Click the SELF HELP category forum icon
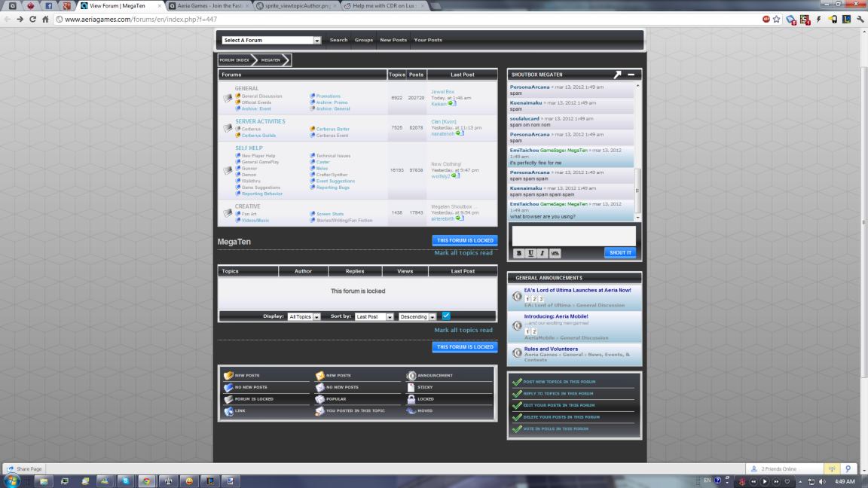Image resolution: width=868 pixels, height=488 pixels. (x=228, y=170)
